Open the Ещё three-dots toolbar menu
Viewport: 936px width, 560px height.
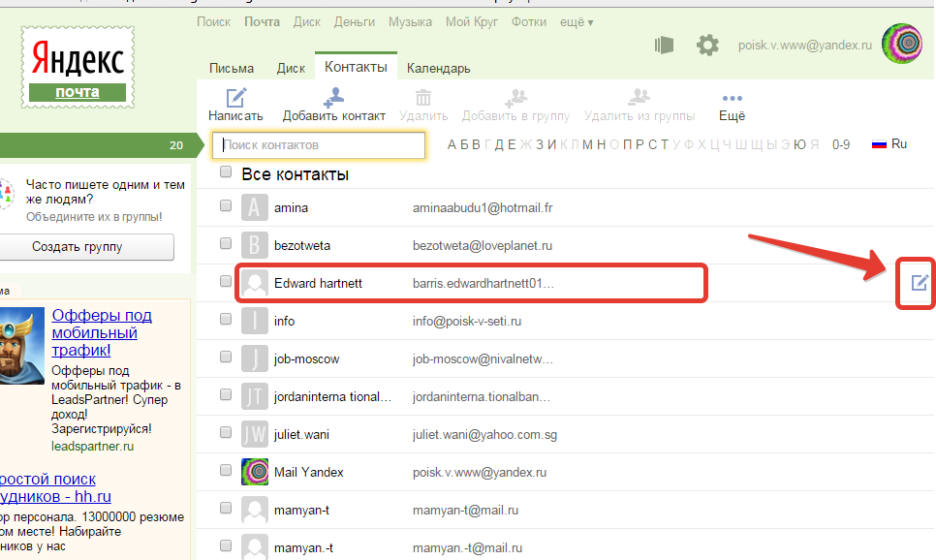pos(732,99)
